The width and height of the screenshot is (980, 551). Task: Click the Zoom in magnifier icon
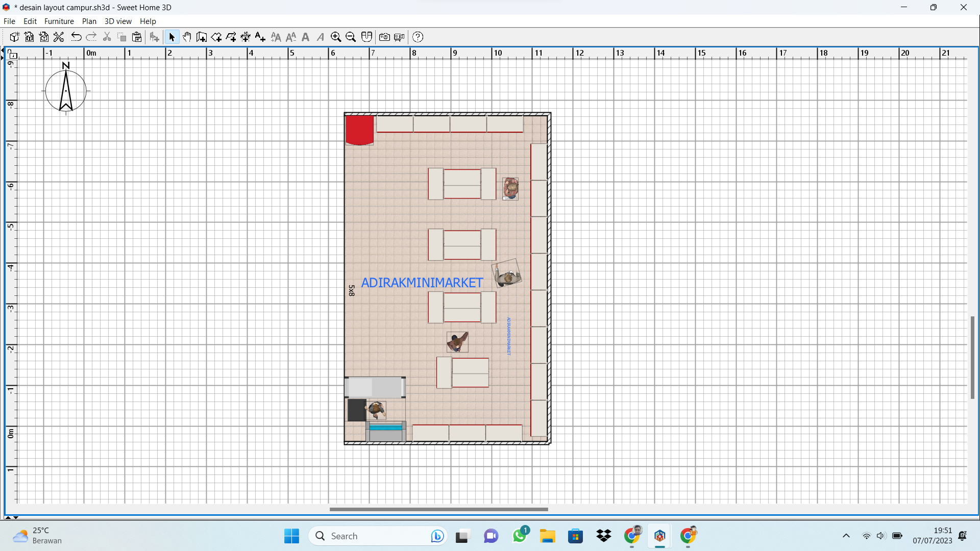point(336,37)
